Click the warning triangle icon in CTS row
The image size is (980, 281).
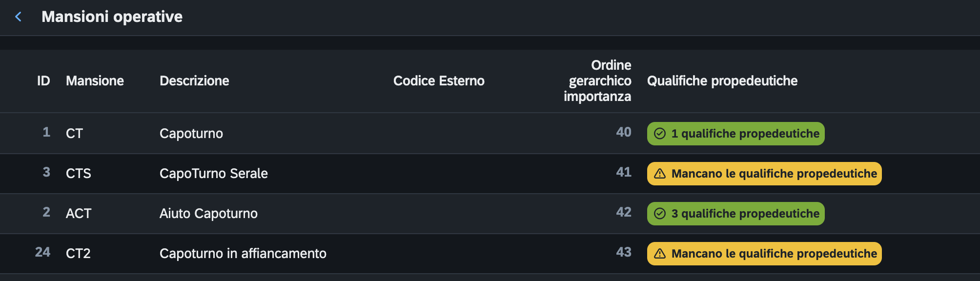tap(660, 174)
